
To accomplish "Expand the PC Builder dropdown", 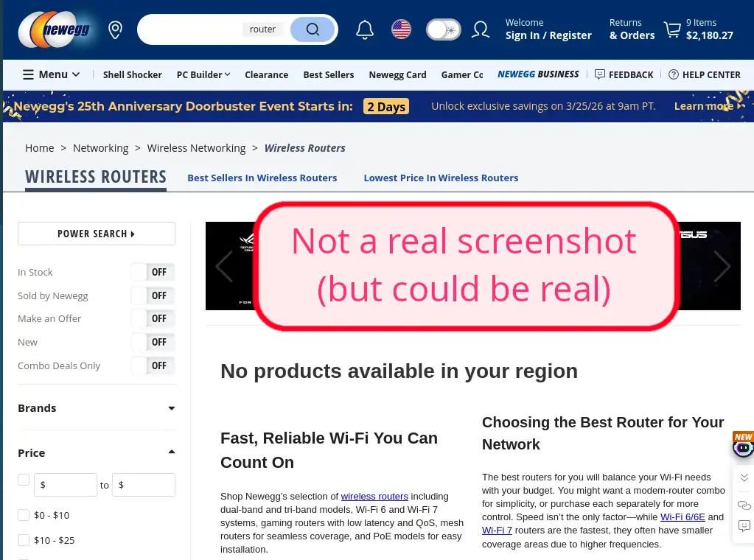I will (203, 74).
